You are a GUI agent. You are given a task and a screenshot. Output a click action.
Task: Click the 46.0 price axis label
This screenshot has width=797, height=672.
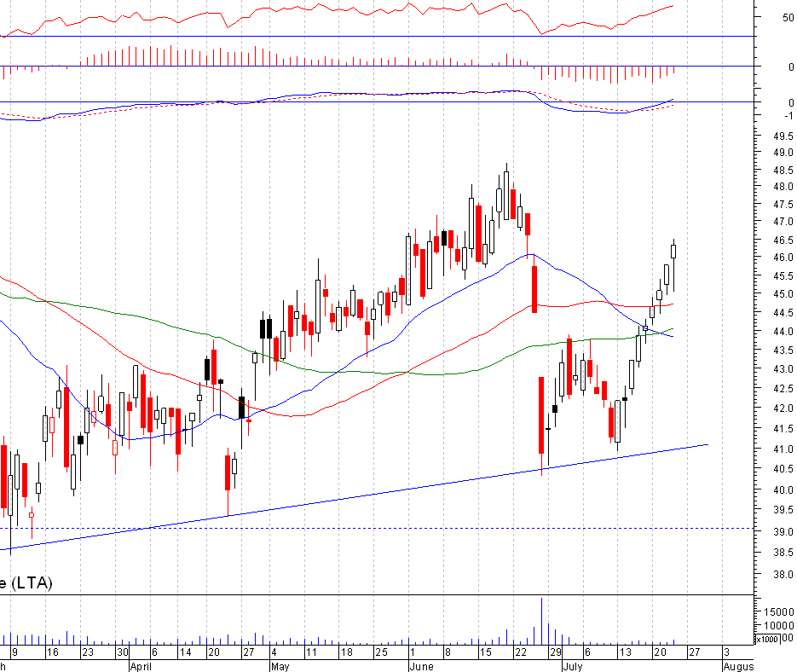(x=783, y=258)
